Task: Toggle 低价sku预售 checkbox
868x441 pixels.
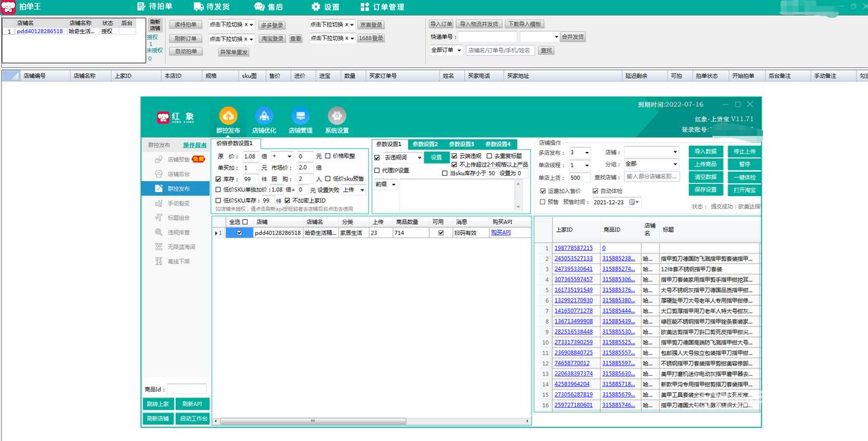Action: [x=328, y=179]
